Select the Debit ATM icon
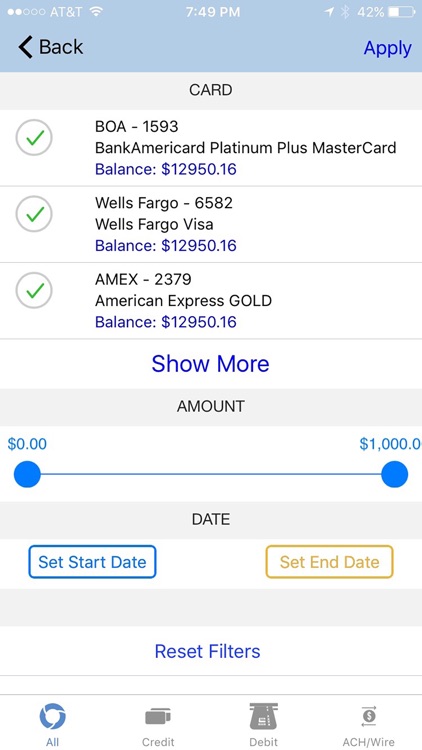The width and height of the screenshot is (422, 750). click(264, 717)
